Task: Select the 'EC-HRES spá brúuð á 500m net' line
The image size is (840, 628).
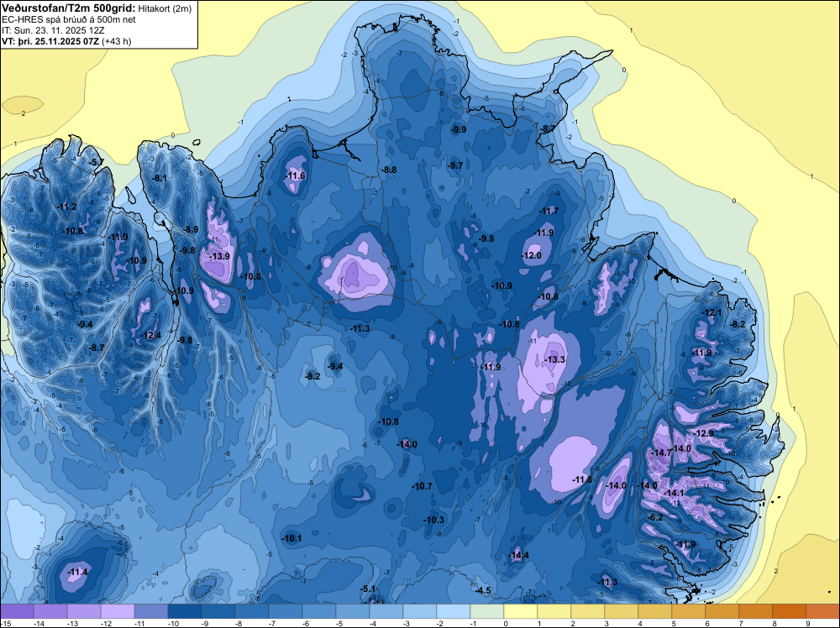Action: tap(69, 19)
